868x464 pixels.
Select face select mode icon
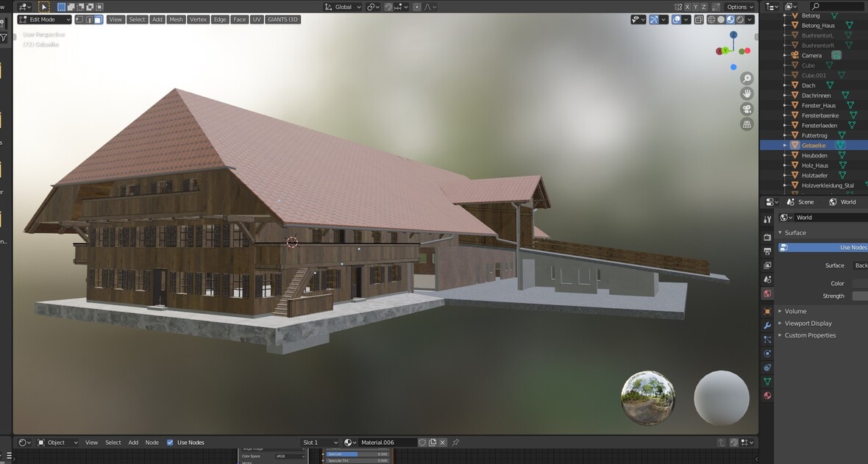point(99,20)
